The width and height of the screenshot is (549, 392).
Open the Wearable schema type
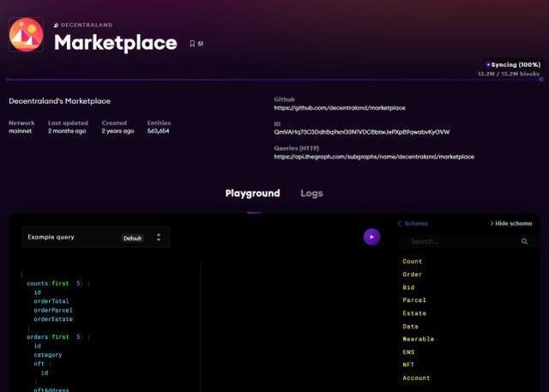tap(418, 339)
